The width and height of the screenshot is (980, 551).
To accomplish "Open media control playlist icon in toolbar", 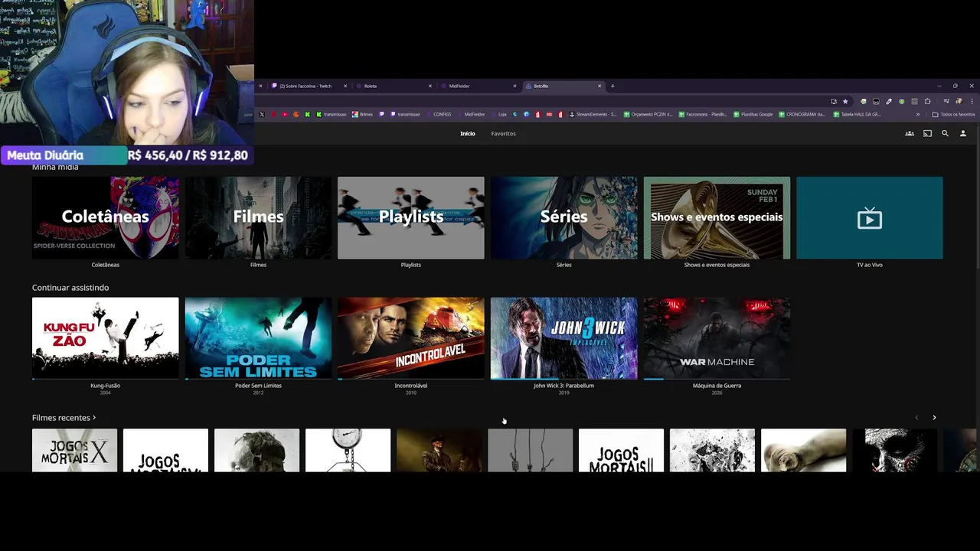I will click(x=946, y=101).
